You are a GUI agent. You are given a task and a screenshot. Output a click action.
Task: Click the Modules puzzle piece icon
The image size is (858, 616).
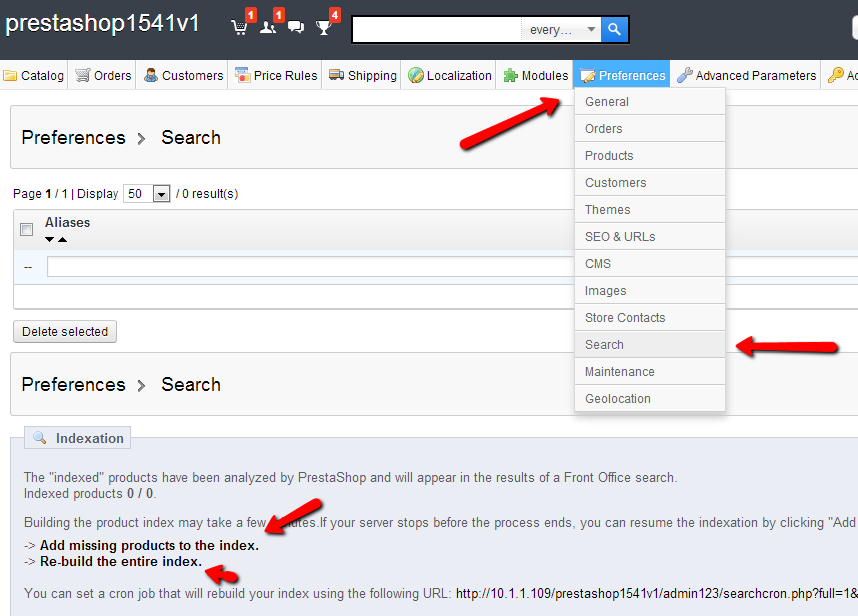[x=511, y=75]
